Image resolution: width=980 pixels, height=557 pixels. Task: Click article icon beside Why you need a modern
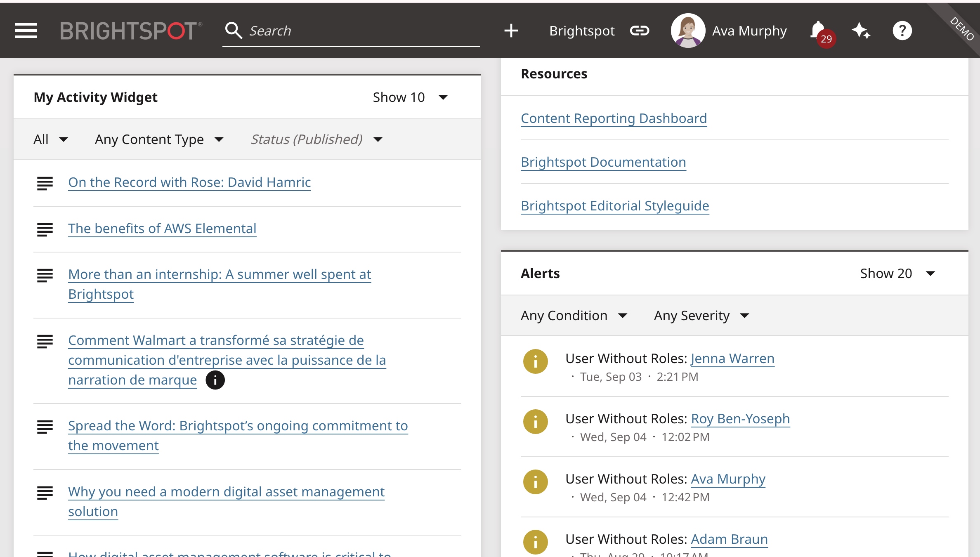(x=45, y=493)
